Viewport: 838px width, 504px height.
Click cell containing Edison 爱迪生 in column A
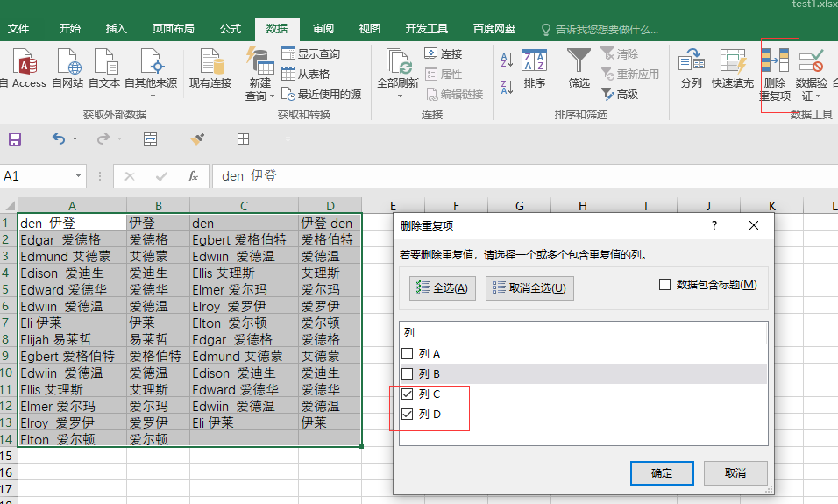coord(72,273)
